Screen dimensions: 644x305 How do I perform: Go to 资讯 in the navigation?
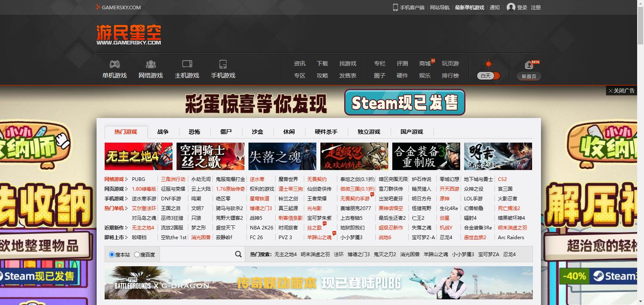click(x=300, y=63)
